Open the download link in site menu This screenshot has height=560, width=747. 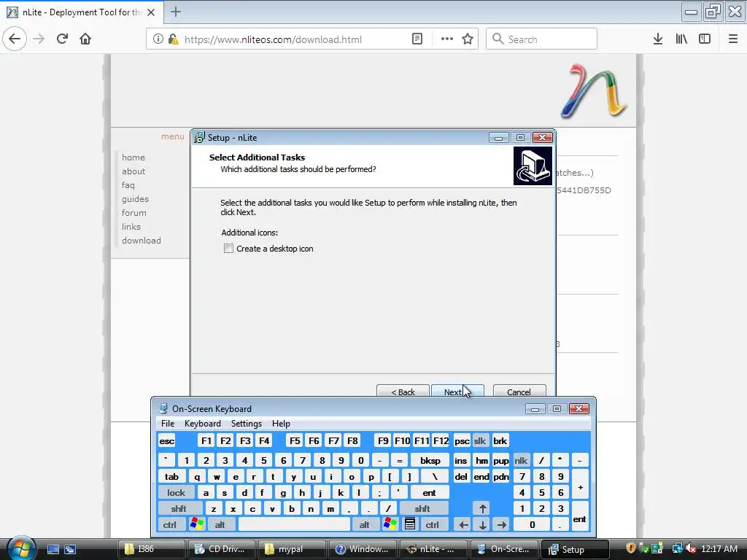click(x=142, y=241)
